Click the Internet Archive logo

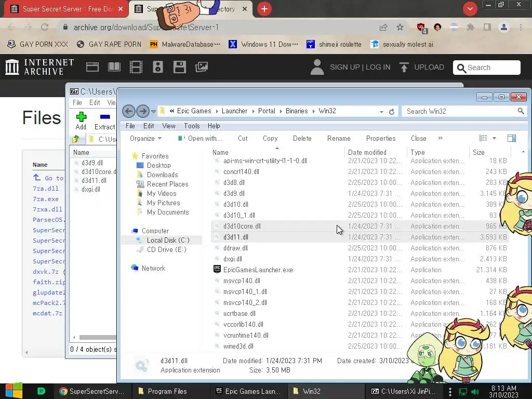tap(39, 67)
